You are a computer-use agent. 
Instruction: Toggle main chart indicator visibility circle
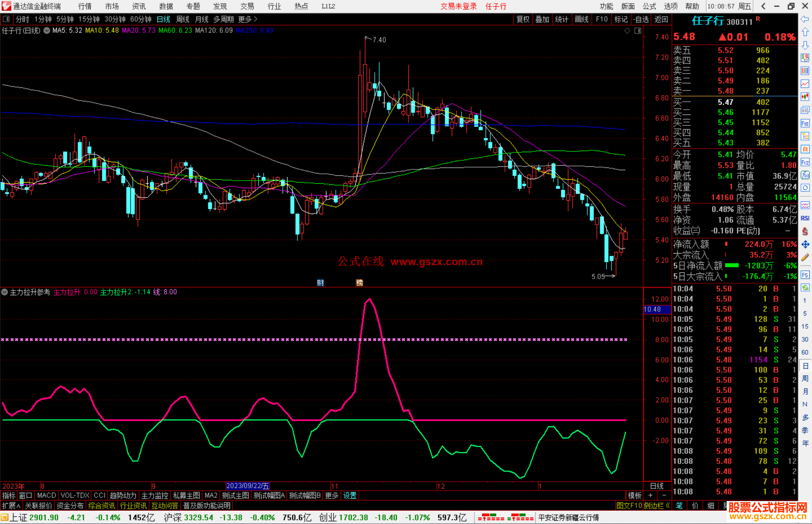pos(47,30)
